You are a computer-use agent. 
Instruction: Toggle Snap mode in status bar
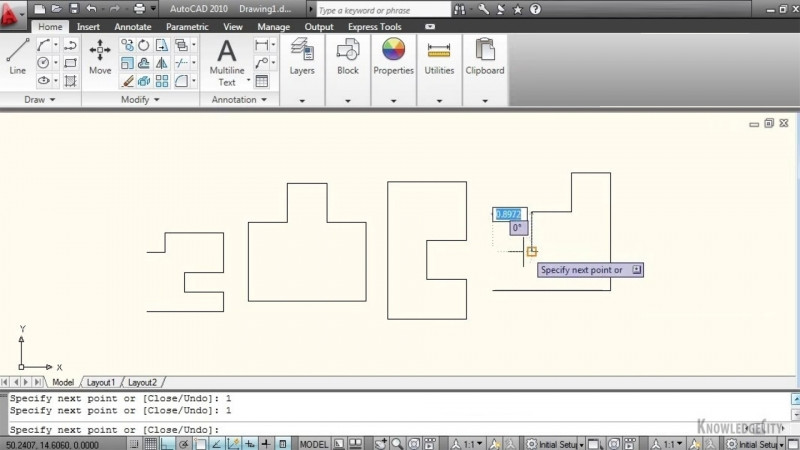tap(134, 444)
